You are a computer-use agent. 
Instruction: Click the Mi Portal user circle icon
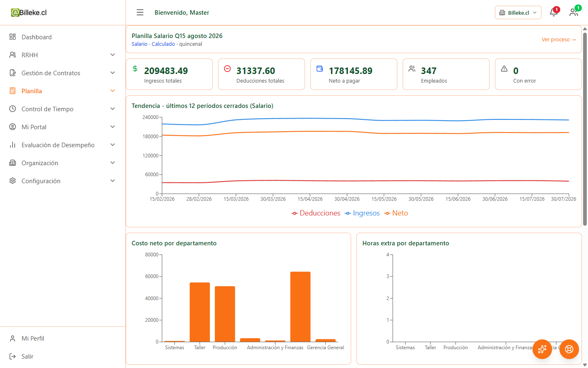pyautogui.click(x=13, y=127)
